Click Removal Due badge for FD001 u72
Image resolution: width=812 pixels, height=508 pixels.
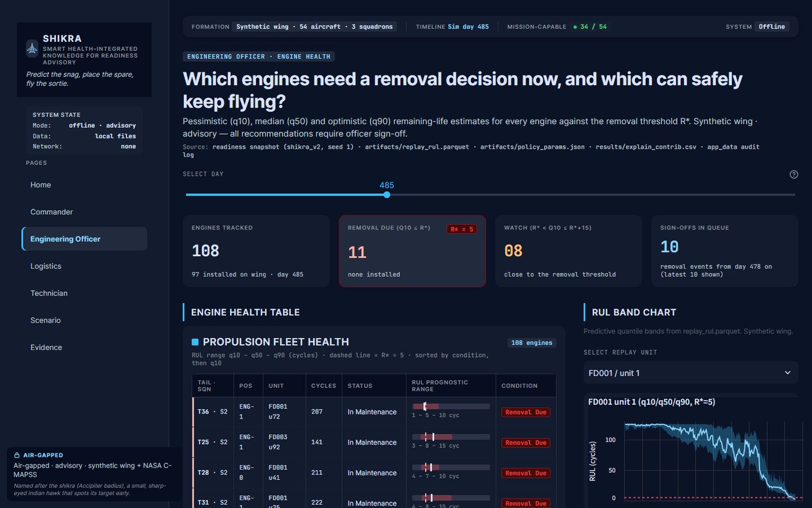[x=526, y=412]
